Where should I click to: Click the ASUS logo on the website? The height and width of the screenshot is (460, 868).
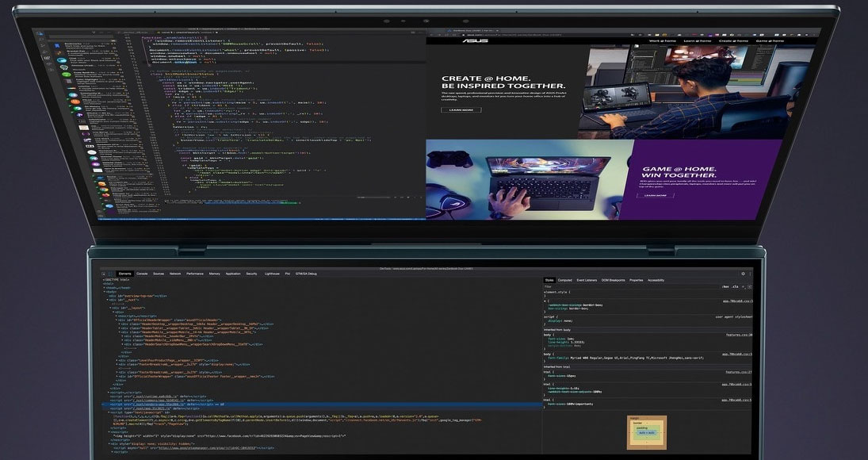pyautogui.click(x=474, y=40)
